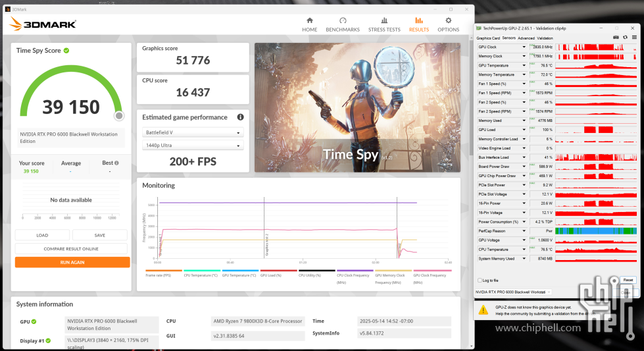644x351 pixels.
Task: Click the 2835.0 MHz GPU Clock value
Action: (542, 47)
